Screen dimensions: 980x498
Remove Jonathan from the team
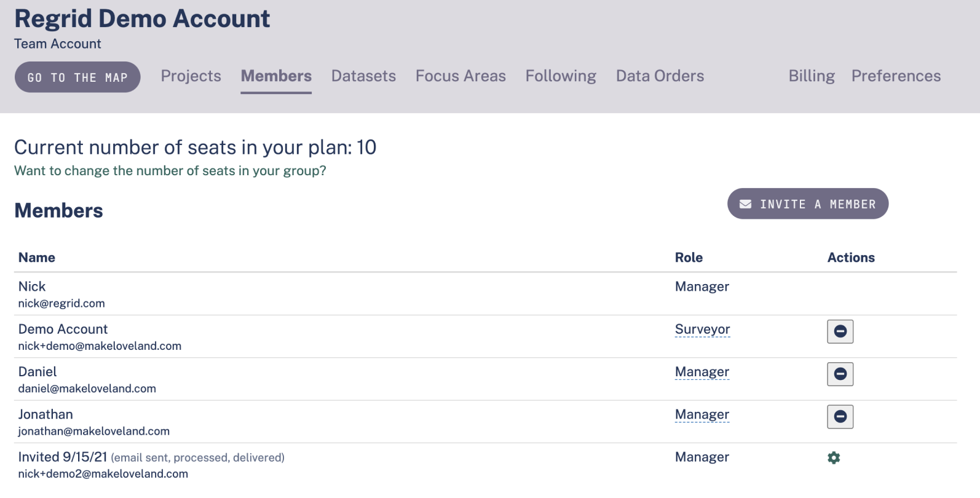tap(840, 416)
